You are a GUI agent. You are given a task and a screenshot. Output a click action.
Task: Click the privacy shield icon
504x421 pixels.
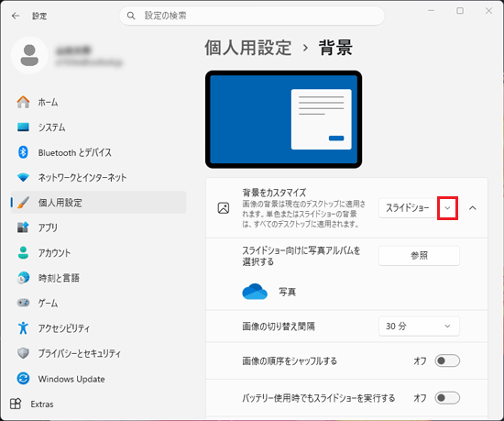point(23,353)
